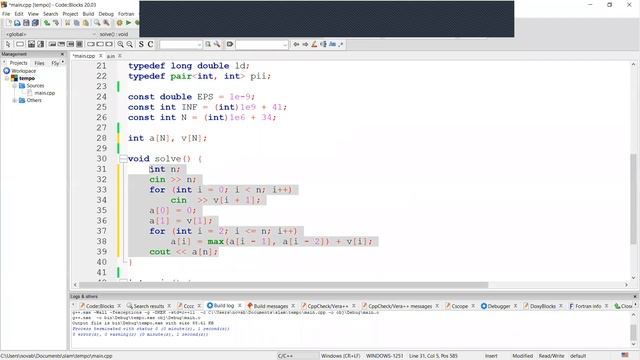Screen dimensions: 640x360
Task: Open the Search results log tab
Action: click(149, 306)
